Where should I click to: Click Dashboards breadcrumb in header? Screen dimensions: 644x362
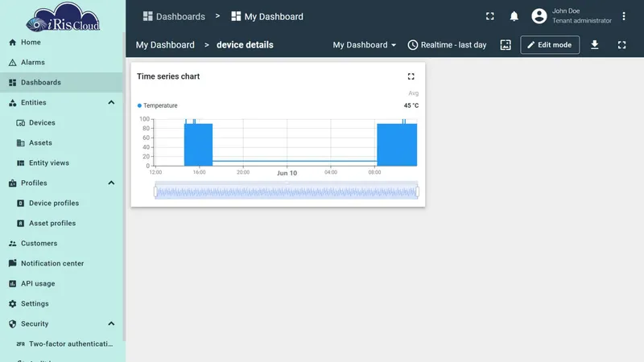tap(174, 16)
